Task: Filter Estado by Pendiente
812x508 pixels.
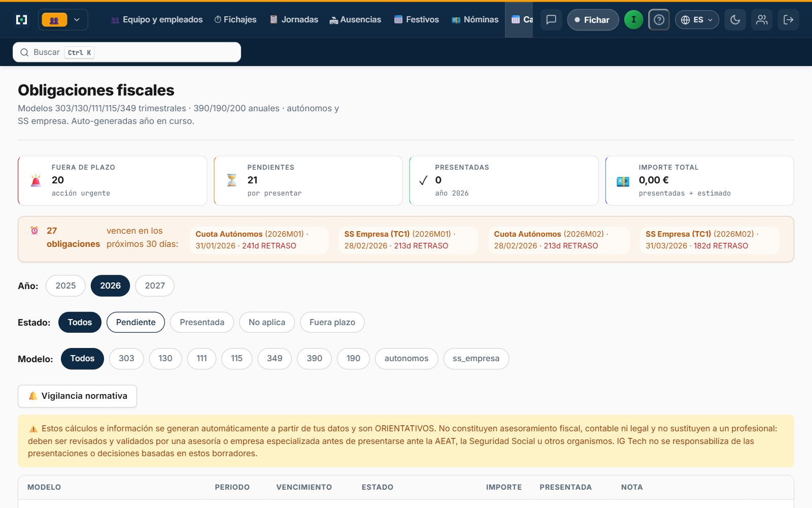Action: coord(136,322)
